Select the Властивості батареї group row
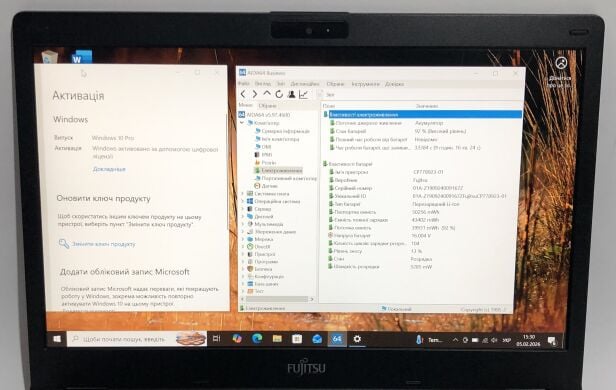The width and height of the screenshot is (616, 390). point(347,164)
